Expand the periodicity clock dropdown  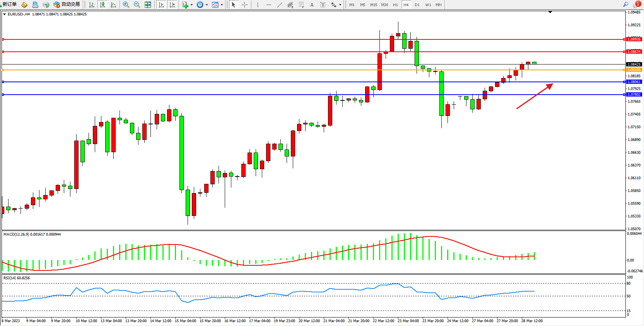[207, 5]
